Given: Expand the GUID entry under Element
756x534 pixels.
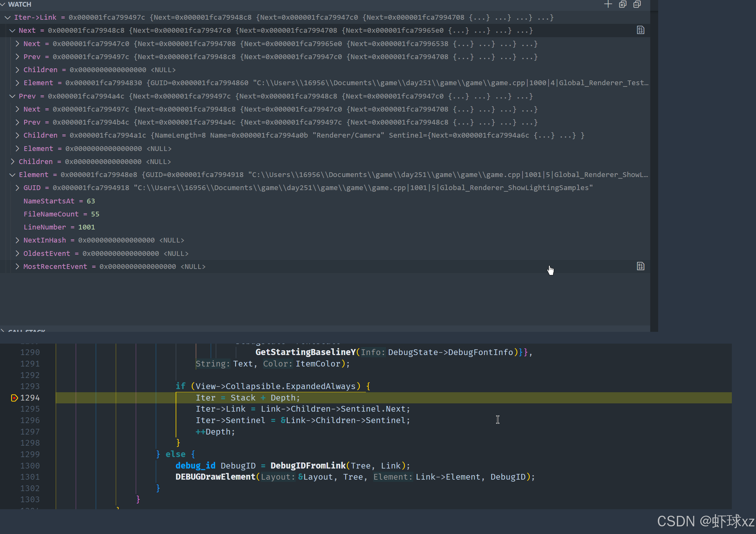Looking at the screenshot, I should point(17,188).
